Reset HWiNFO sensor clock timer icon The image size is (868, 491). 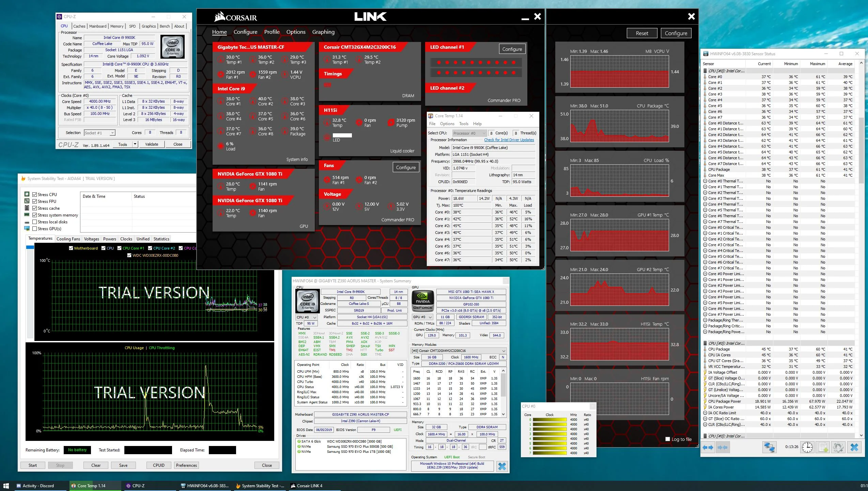tap(807, 447)
